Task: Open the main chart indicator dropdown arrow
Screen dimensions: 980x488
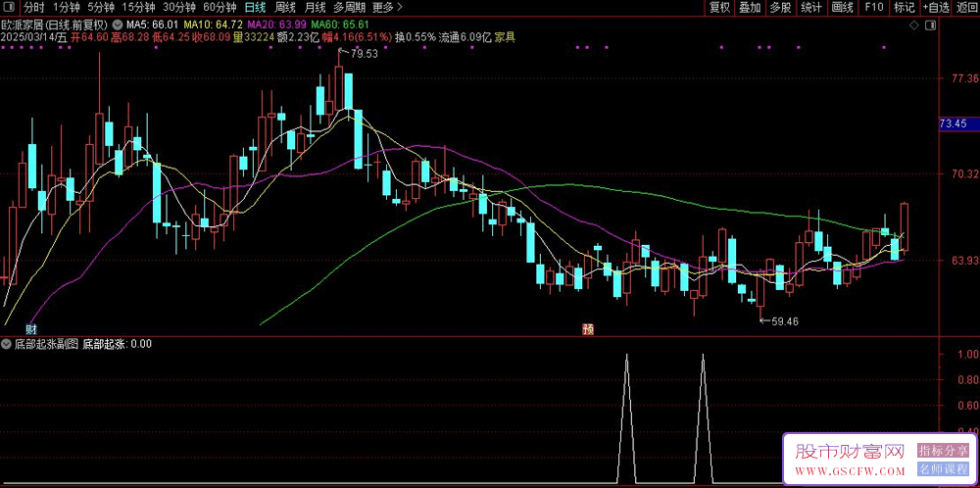Action: point(118,24)
